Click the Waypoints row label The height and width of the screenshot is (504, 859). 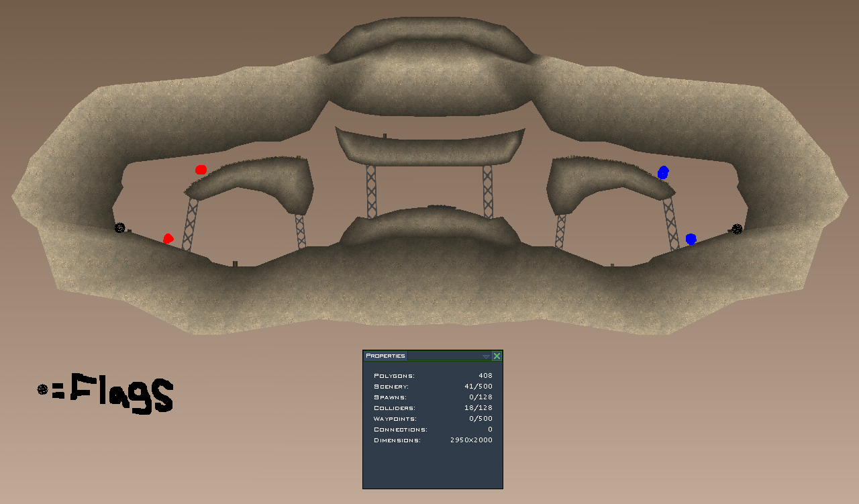click(x=395, y=419)
